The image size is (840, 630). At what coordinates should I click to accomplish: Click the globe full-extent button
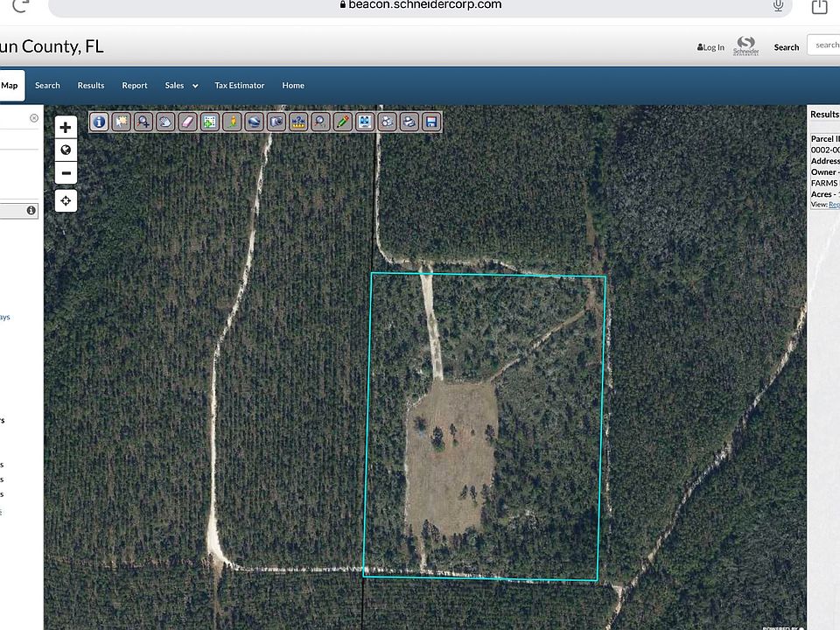pos(66,150)
